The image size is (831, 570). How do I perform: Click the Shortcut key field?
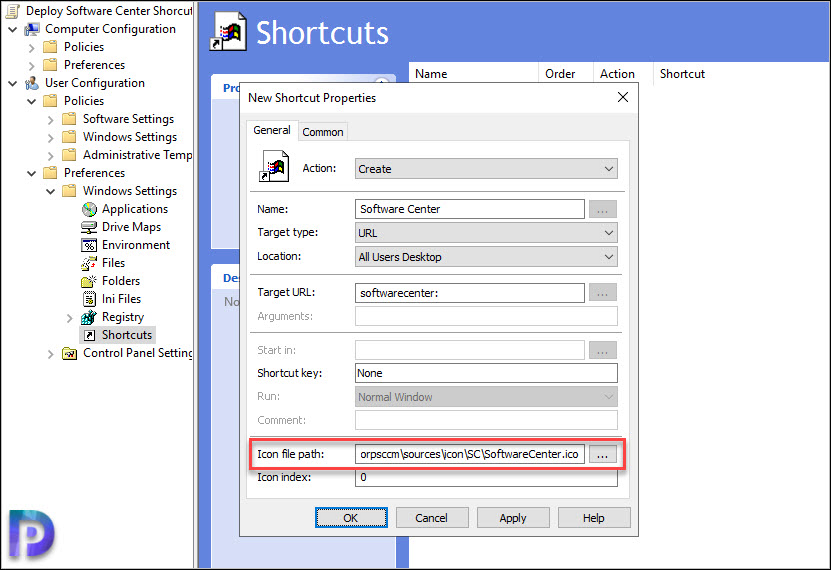[x=486, y=373]
